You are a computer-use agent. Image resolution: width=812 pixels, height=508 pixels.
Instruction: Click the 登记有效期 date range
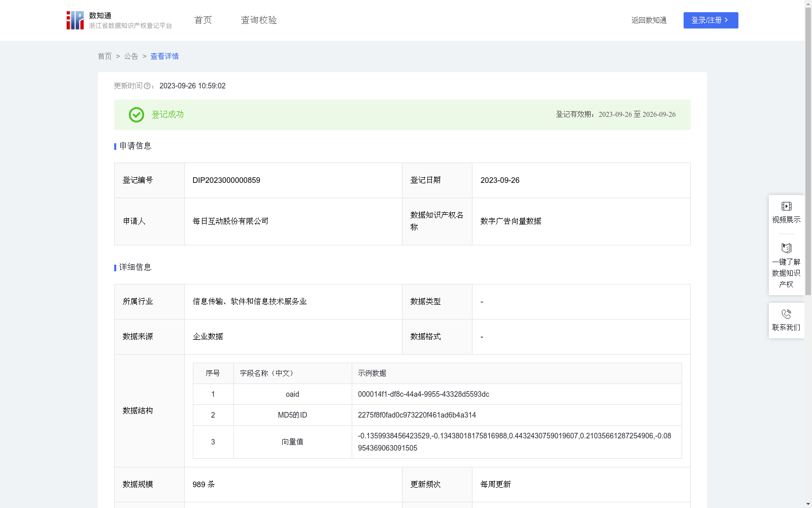(x=637, y=114)
